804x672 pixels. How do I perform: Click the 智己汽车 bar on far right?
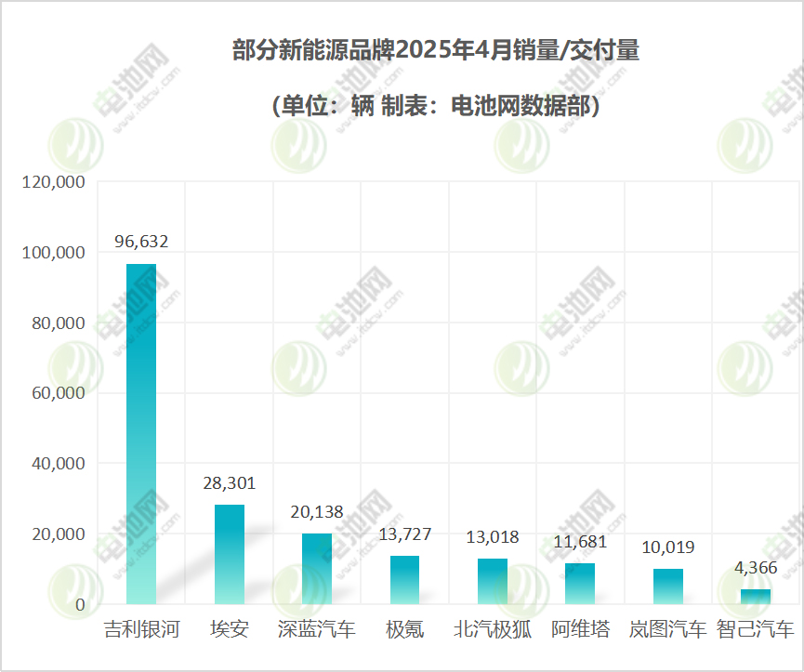pyautogui.click(x=758, y=595)
